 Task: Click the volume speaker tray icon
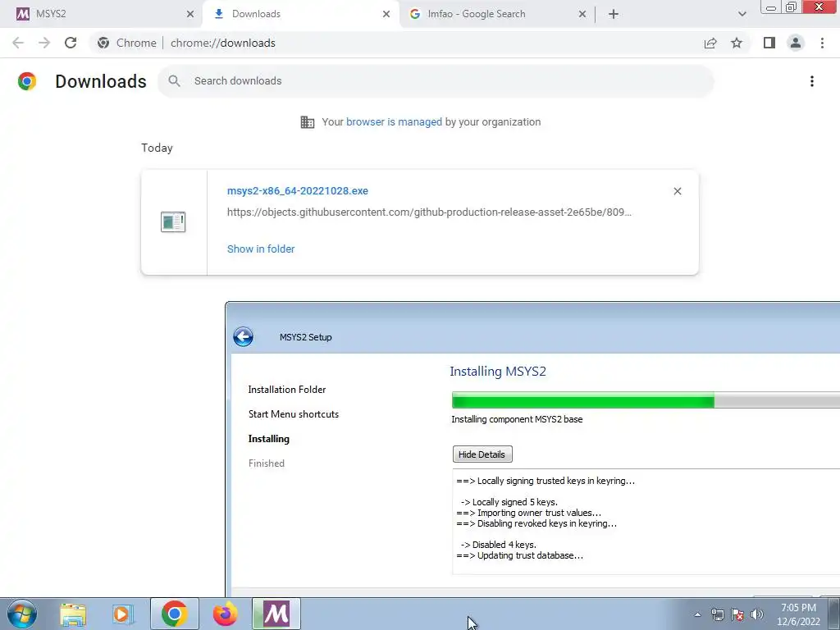757,614
